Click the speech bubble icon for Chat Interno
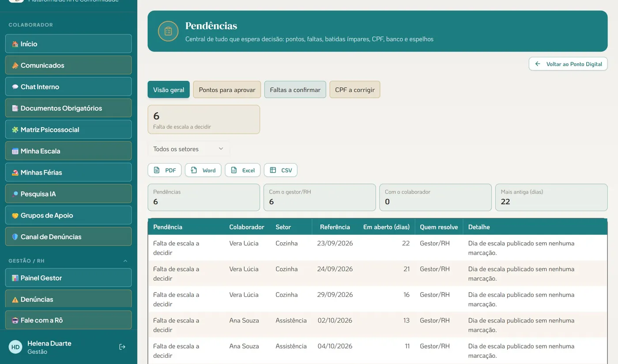 point(15,87)
